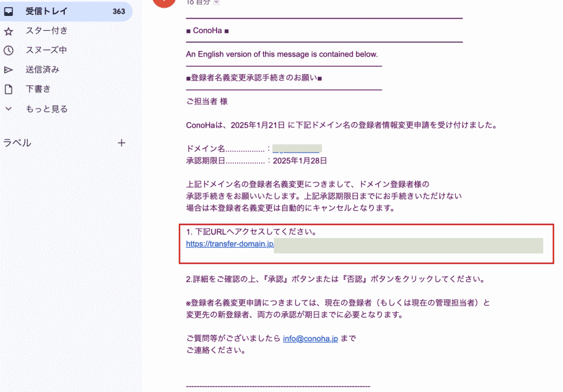Screen dimensions: 563x392
Task: Open the 受信トレイ folder
Action: pyautogui.click(x=42, y=11)
